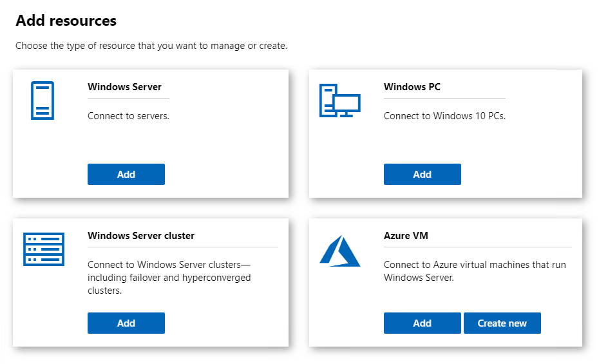Select the Windows PC card title
The height and width of the screenshot is (364, 599).
[412, 87]
